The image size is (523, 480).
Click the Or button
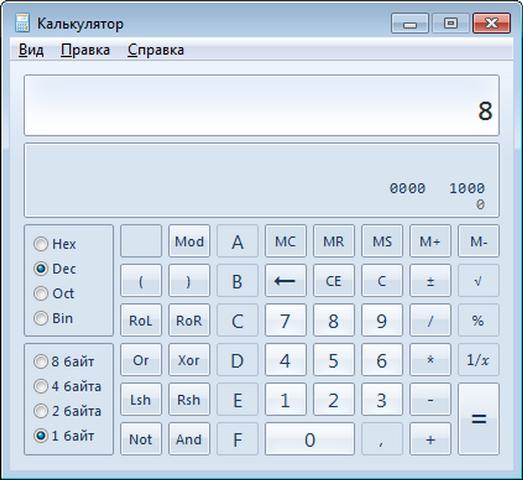[141, 360]
